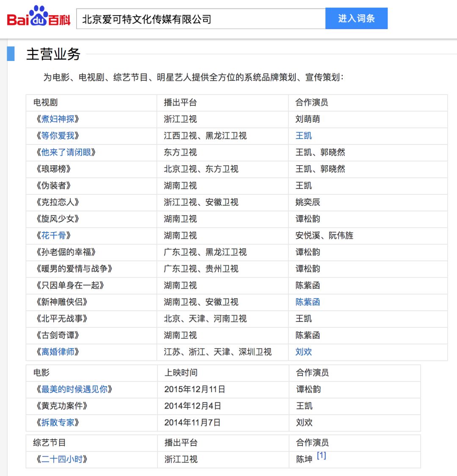
Task: Select the 《琅琊榜》 title text
Action: 54,169
